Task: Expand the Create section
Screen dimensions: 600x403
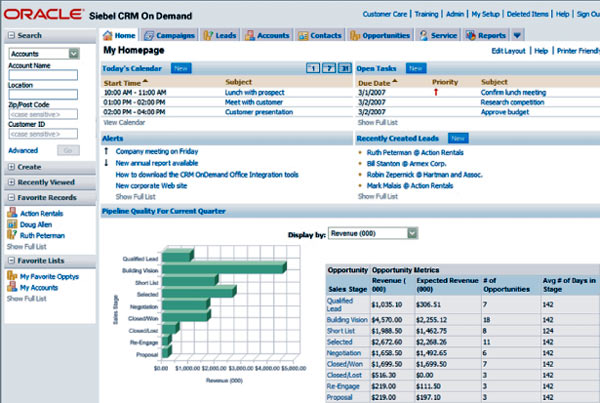Action: point(11,167)
